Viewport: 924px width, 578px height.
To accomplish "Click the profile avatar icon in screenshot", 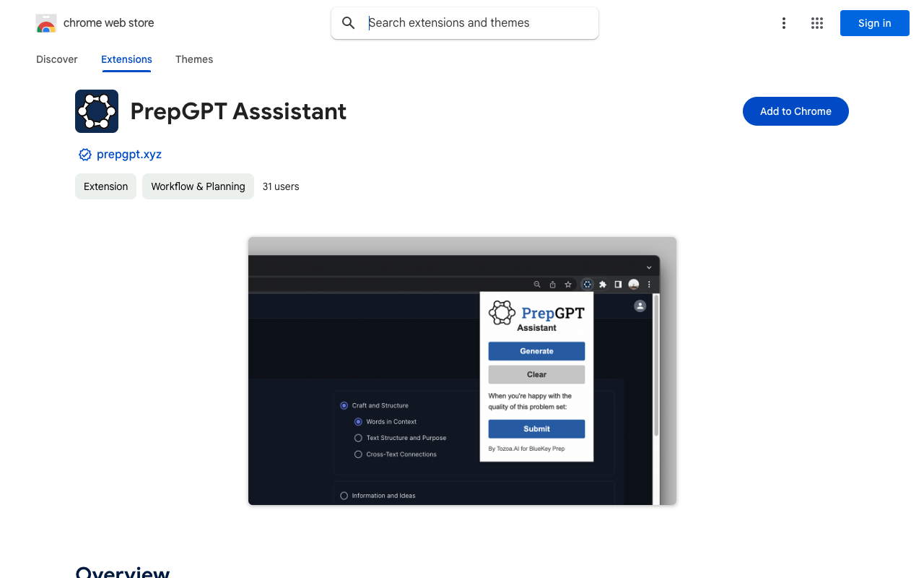I will 640,306.
